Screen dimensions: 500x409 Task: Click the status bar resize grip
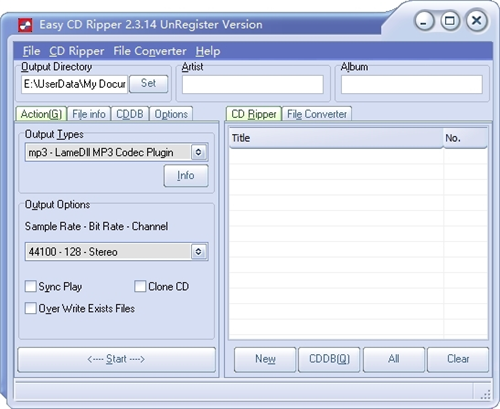click(485, 394)
